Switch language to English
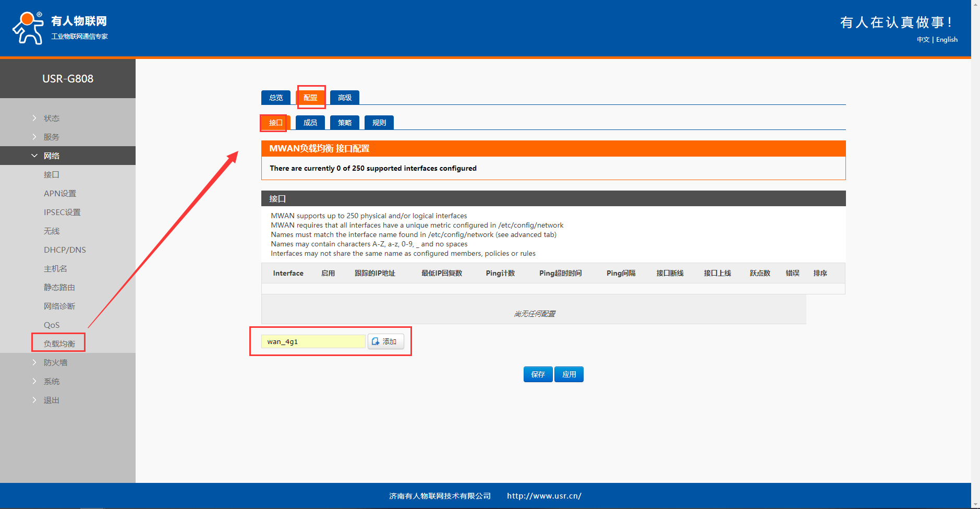 [x=947, y=40]
